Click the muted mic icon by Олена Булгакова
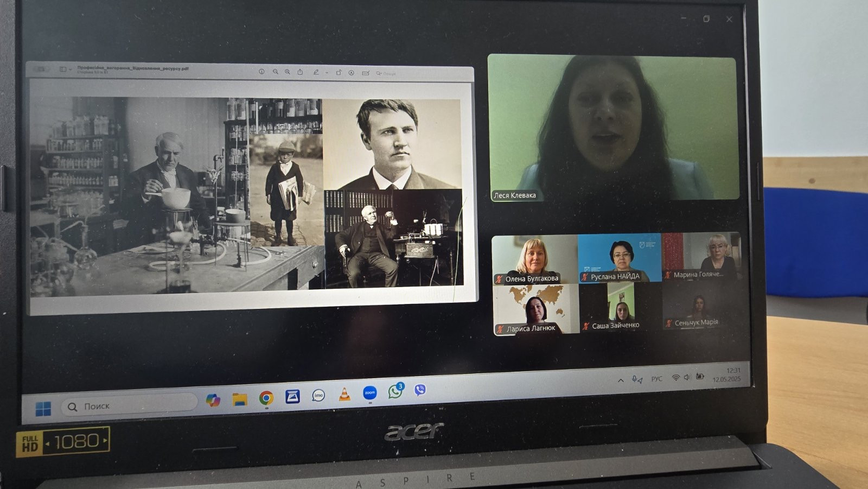Screen dimensions: 868x489 499,279
